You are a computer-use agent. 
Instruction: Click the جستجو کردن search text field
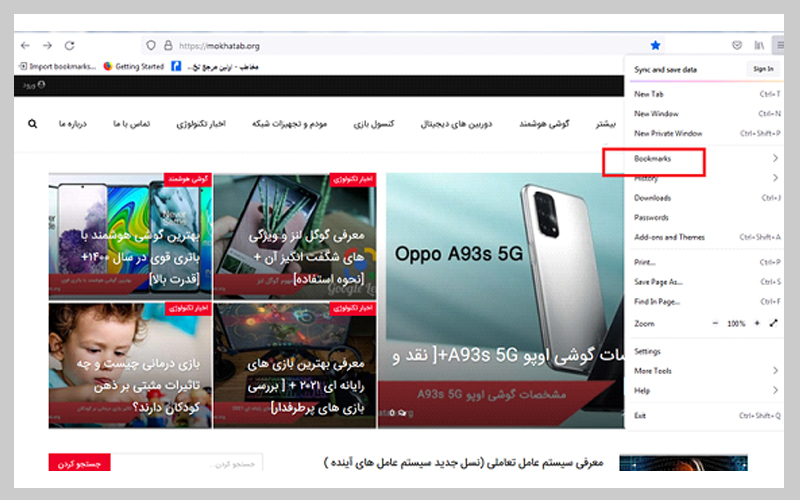point(187,463)
